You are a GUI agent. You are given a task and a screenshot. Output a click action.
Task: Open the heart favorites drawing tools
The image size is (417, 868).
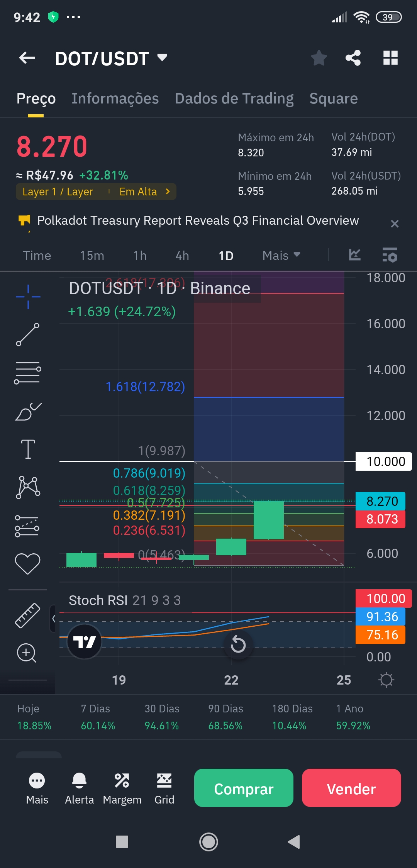point(27,563)
